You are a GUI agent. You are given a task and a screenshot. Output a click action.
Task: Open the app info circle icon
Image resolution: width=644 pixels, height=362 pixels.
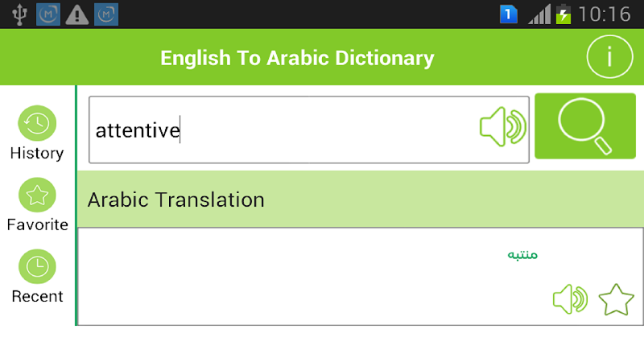(609, 57)
